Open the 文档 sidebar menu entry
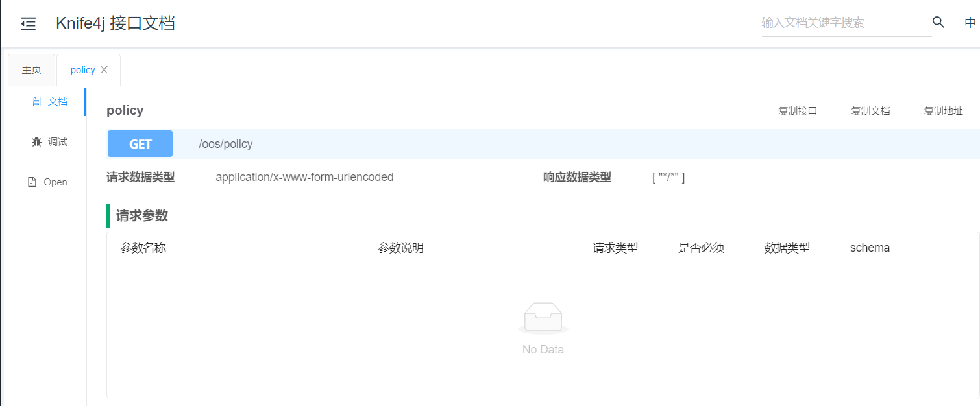The height and width of the screenshot is (406, 980). 57,101
